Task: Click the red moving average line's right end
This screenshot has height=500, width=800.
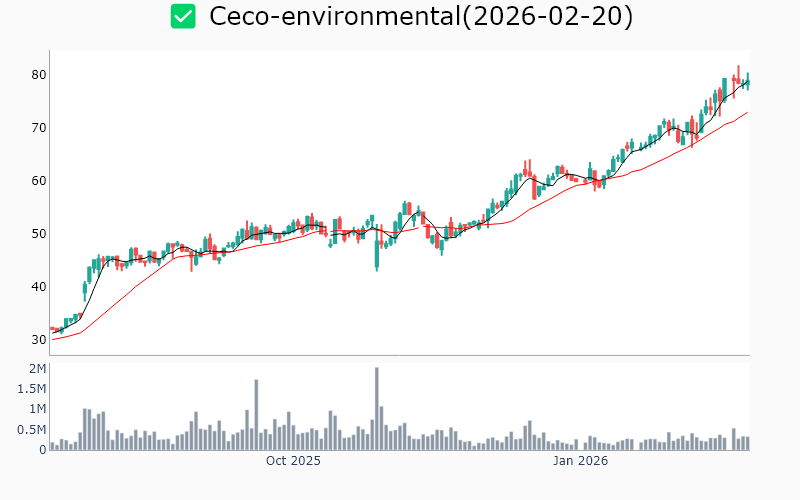Action: pos(747,113)
